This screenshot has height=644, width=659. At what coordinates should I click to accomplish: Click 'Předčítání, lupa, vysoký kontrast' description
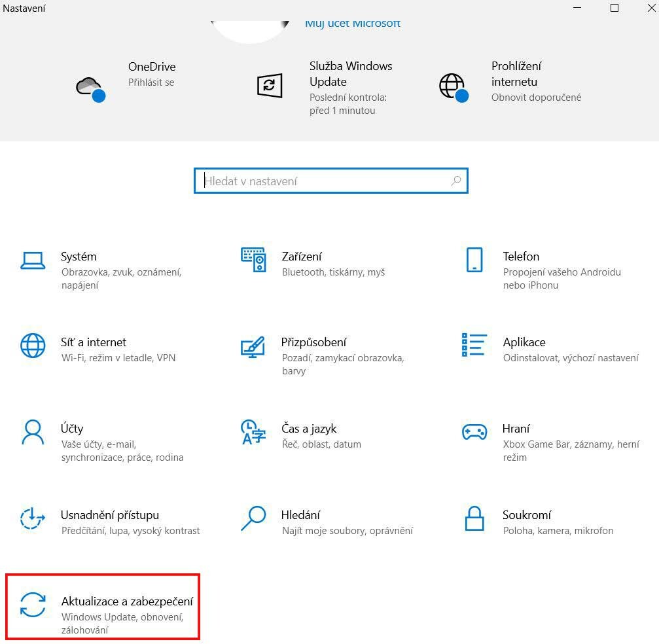pos(130,531)
